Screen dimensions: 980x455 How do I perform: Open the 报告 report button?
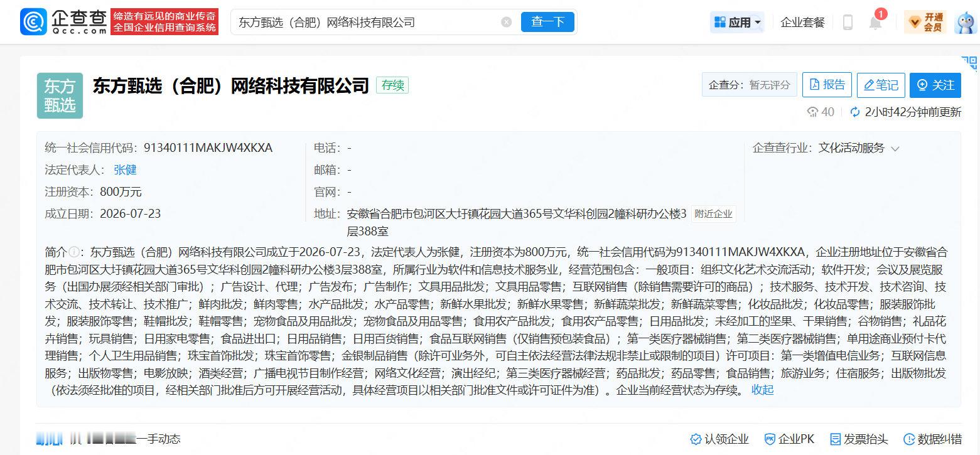coord(827,85)
